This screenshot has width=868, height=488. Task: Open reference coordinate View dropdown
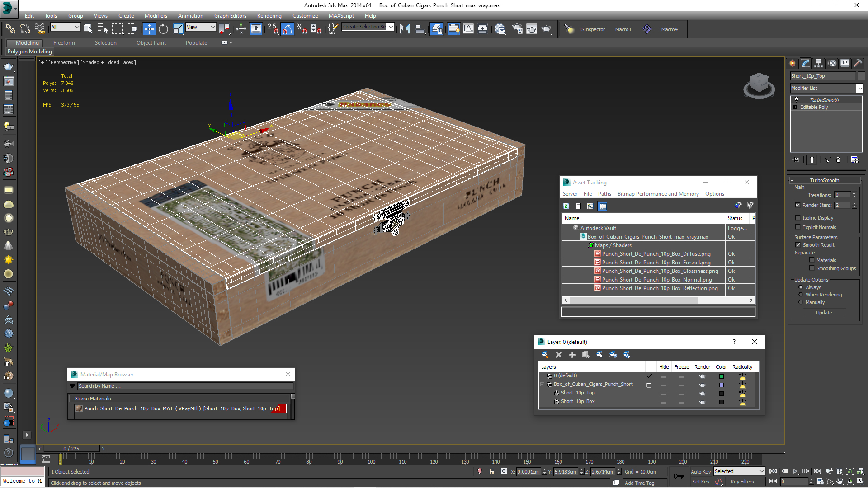201,27
